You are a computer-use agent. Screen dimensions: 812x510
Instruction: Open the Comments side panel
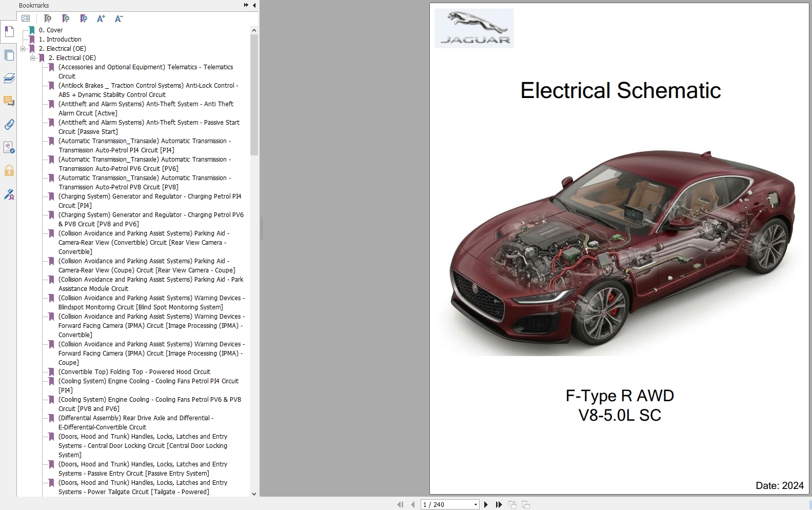point(9,101)
